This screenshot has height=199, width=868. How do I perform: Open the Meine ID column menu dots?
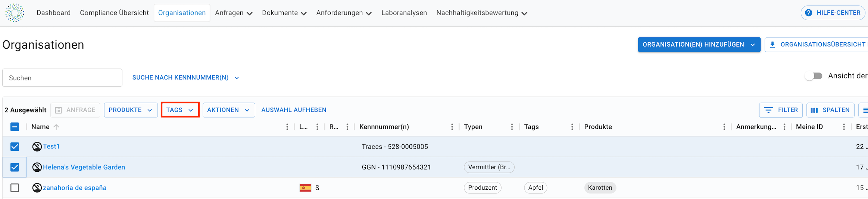click(844, 127)
